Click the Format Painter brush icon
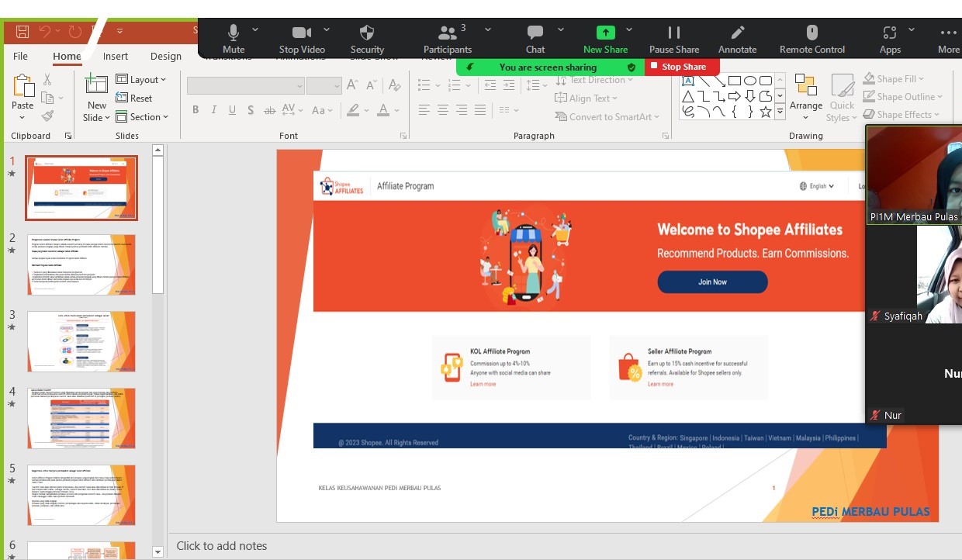 [48, 116]
